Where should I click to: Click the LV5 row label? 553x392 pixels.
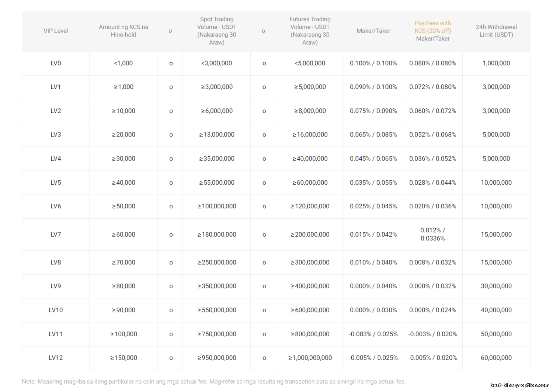56,183
